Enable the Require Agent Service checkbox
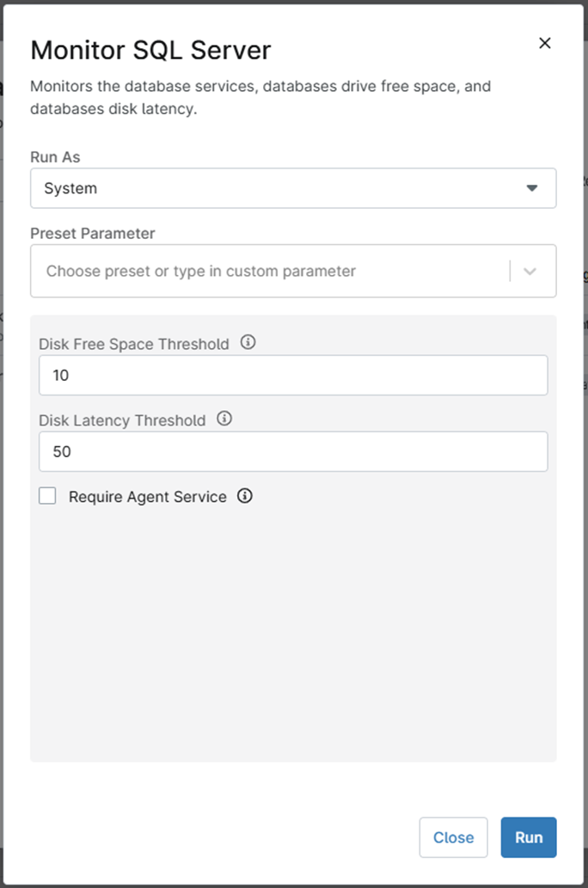This screenshot has width=588, height=888. [47, 495]
